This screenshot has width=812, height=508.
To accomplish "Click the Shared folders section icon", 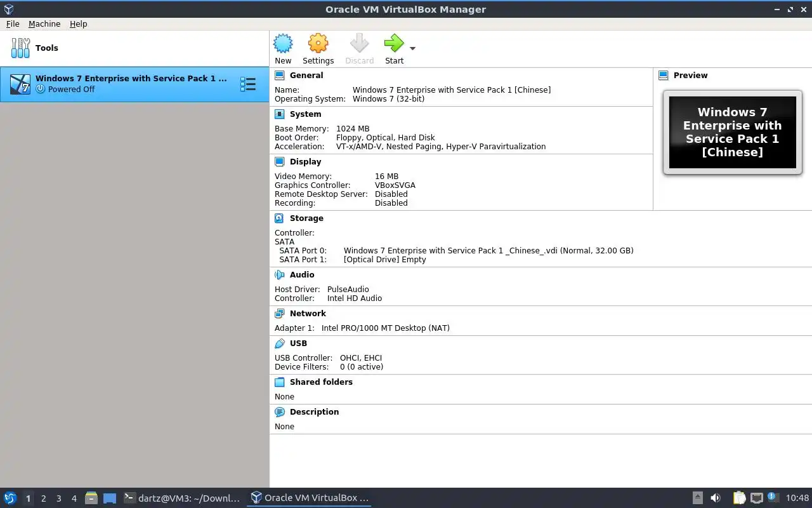I will coord(280,382).
